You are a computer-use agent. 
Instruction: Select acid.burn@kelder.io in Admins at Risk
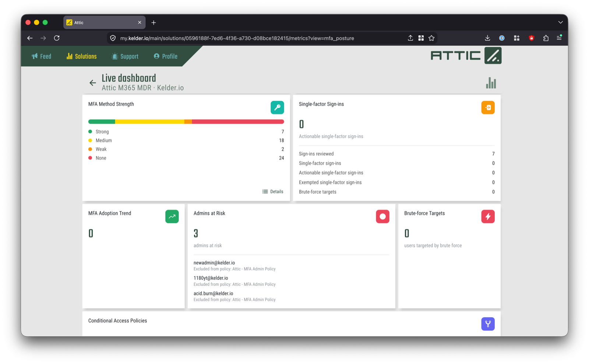pos(213,294)
